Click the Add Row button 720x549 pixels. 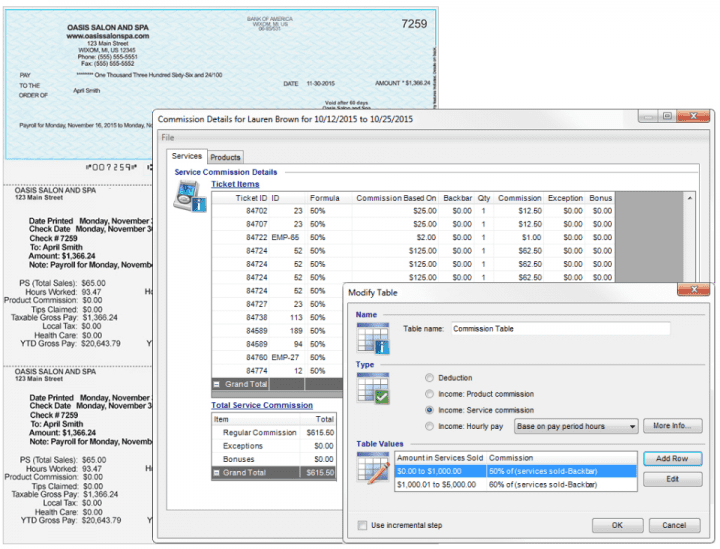671,458
